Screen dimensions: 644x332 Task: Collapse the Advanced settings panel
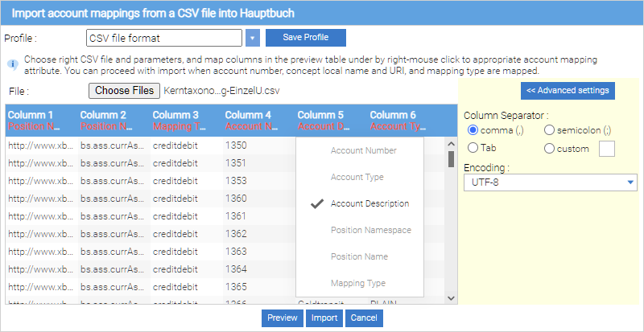[x=568, y=90]
